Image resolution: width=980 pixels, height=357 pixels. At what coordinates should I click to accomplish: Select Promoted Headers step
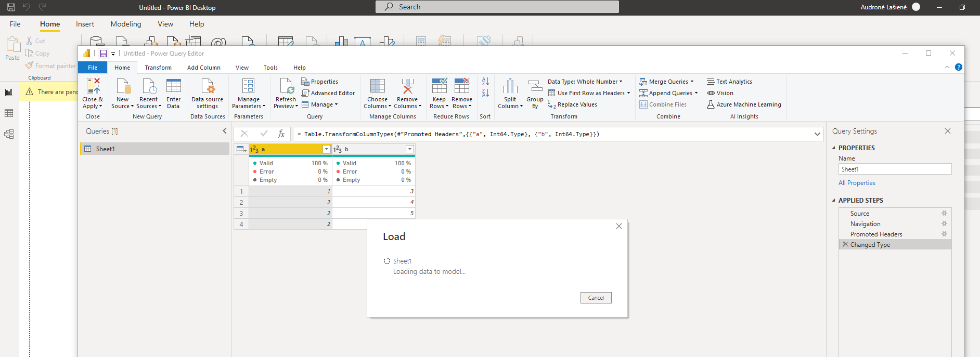click(876, 234)
